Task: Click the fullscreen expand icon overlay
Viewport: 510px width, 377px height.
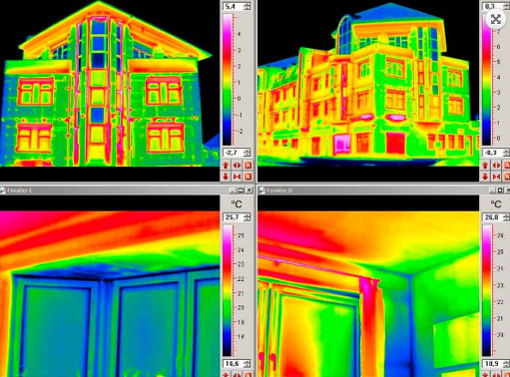Action: [496, 19]
